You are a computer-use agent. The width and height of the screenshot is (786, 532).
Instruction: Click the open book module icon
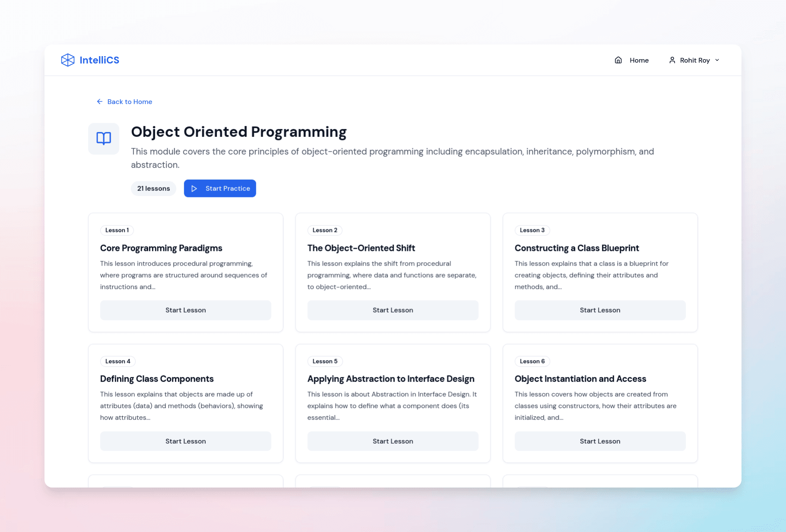coord(104,139)
